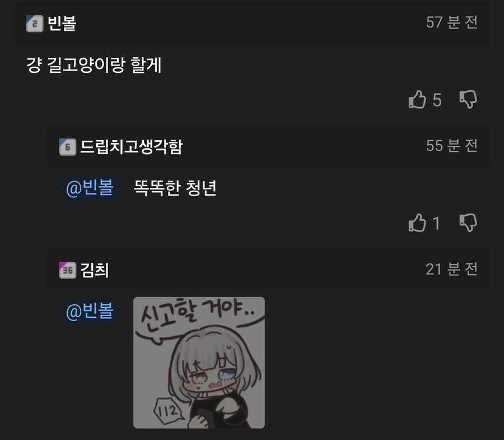504x440 pixels.
Task: Open 드립치고생각함's user profile name
Action: point(131,147)
